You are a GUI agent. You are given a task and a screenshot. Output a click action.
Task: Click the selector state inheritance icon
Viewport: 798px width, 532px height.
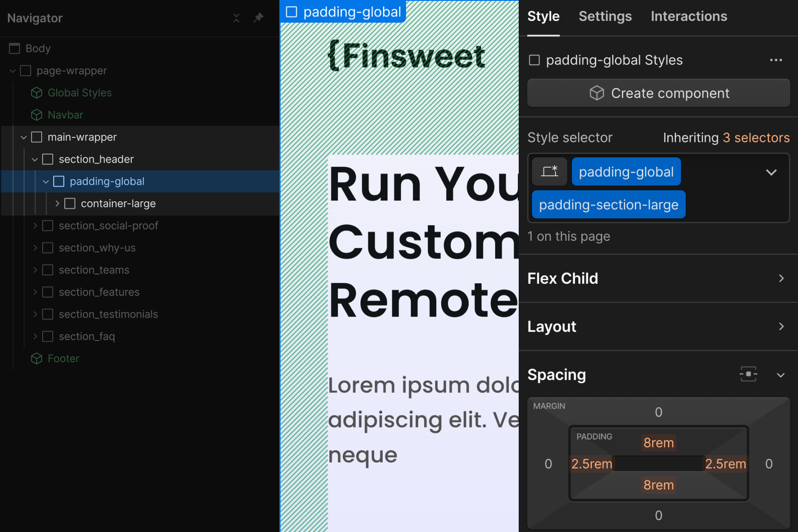550,171
